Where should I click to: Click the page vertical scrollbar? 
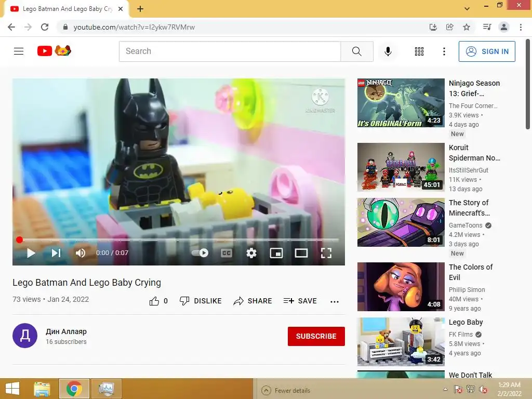click(528, 85)
